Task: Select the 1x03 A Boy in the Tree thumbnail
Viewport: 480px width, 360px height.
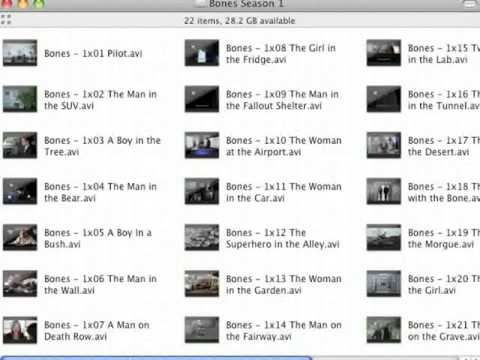Action: coord(20,145)
